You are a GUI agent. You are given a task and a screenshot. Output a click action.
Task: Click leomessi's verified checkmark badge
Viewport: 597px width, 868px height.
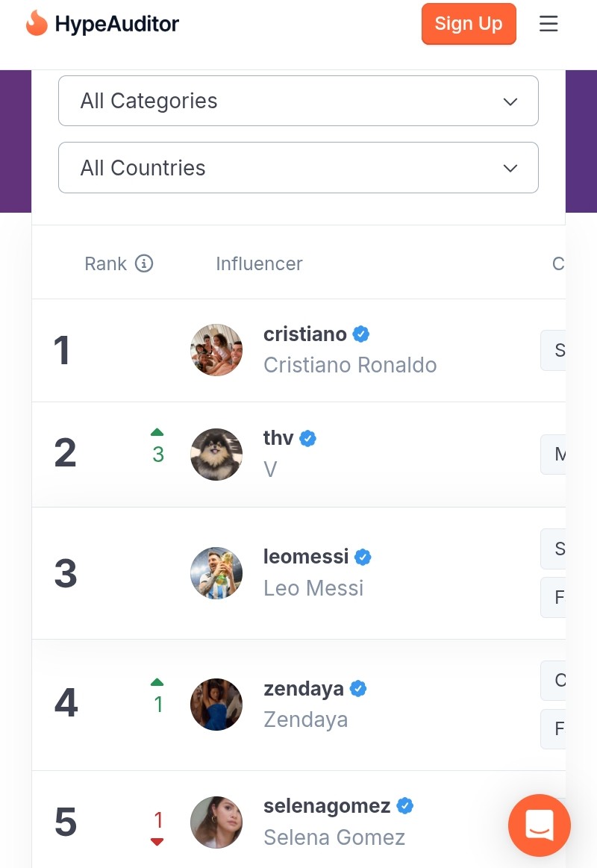pos(363,557)
